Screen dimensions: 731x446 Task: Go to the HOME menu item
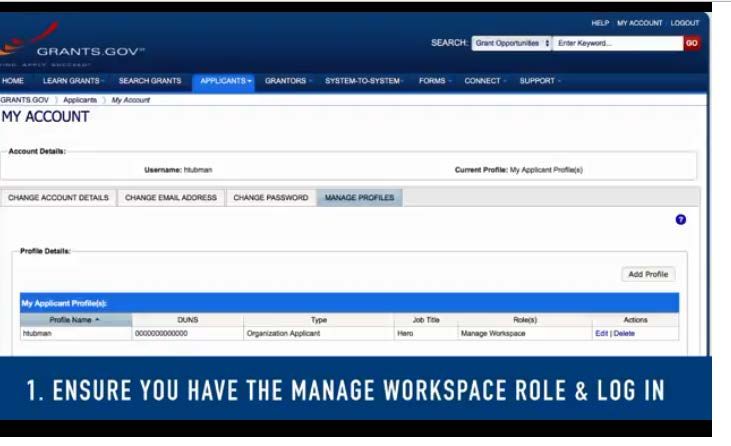(13, 81)
